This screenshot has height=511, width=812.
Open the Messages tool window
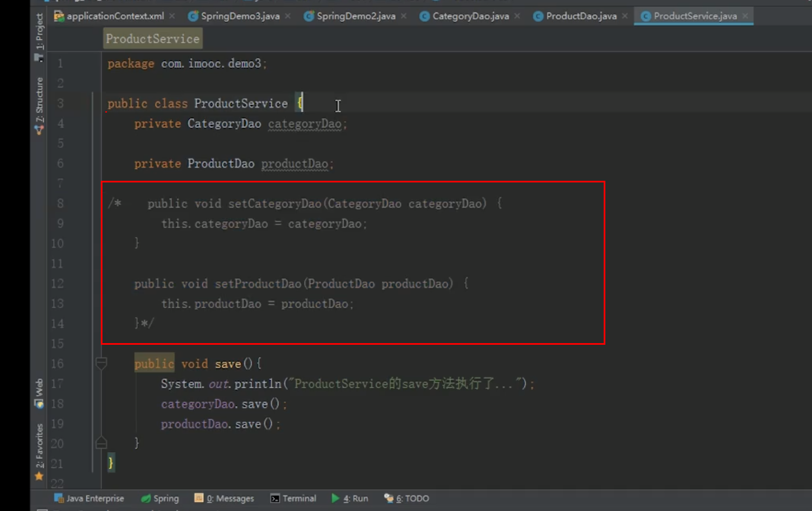click(224, 498)
